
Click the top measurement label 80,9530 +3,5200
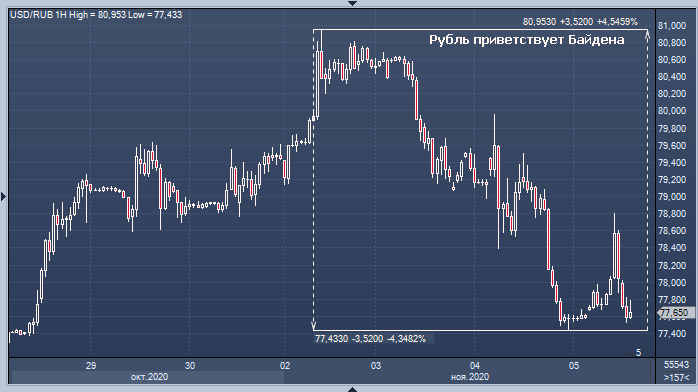click(x=580, y=21)
